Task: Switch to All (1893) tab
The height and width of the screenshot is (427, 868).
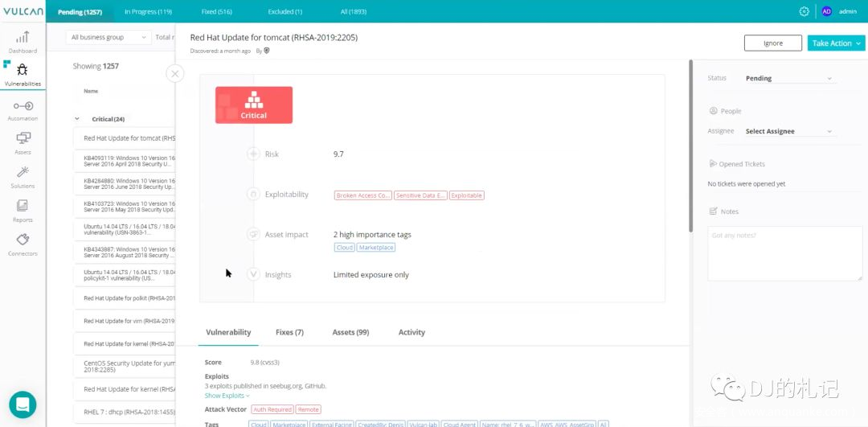Action: click(x=351, y=11)
